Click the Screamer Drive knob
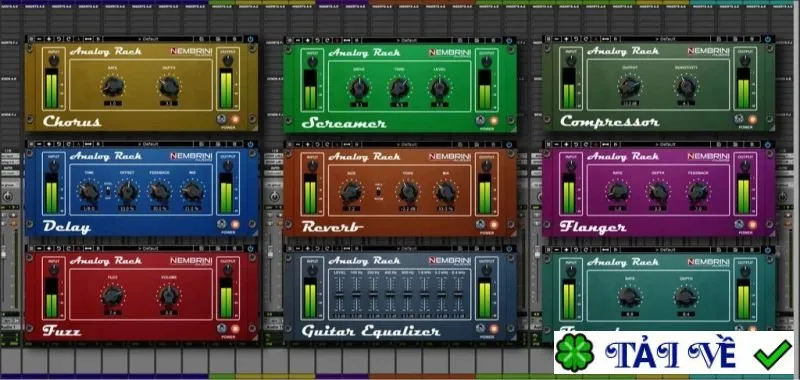The height and width of the screenshot is (380, 800). pos(359,88)
